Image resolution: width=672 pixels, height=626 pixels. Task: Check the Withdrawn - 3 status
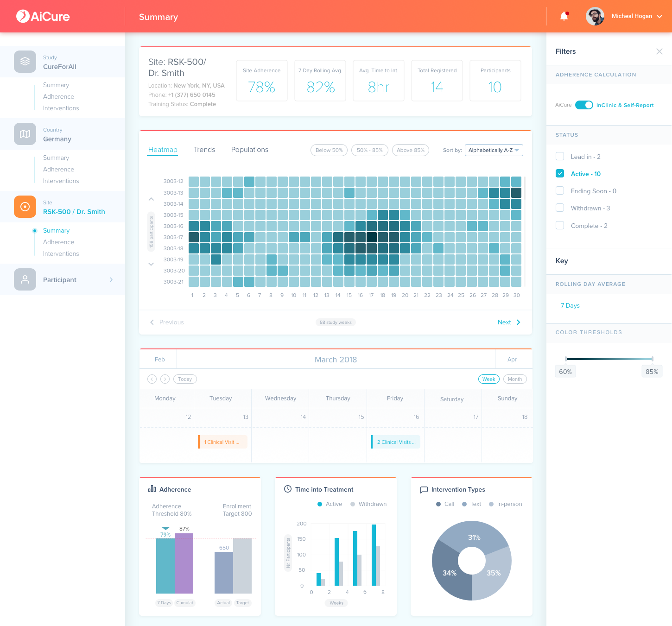pos(560,208)
